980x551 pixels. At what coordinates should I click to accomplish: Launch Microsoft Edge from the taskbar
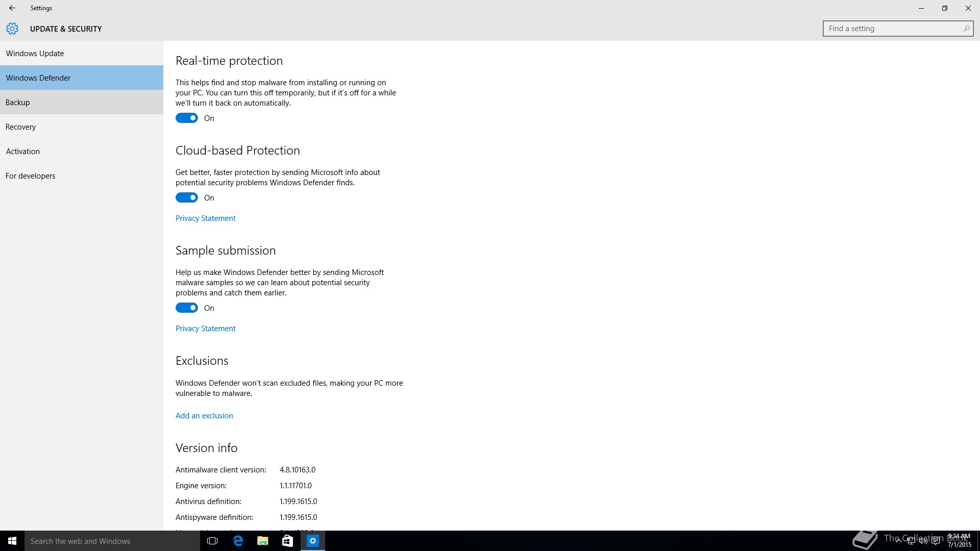point(238,541)
